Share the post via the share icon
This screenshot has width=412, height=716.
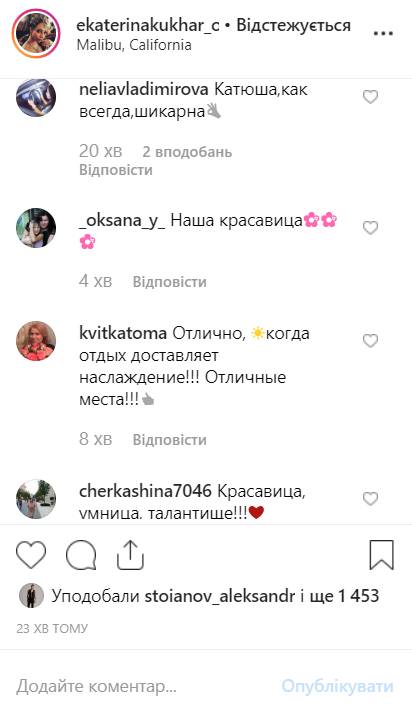click(x=130, y=555)
